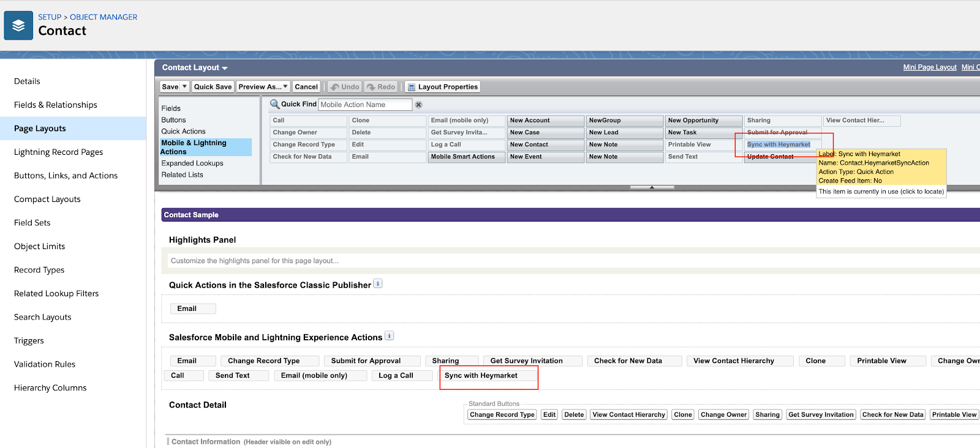Open Fields & Relationships sidebar item
The image size is (980, 448).
coord(56,105)
